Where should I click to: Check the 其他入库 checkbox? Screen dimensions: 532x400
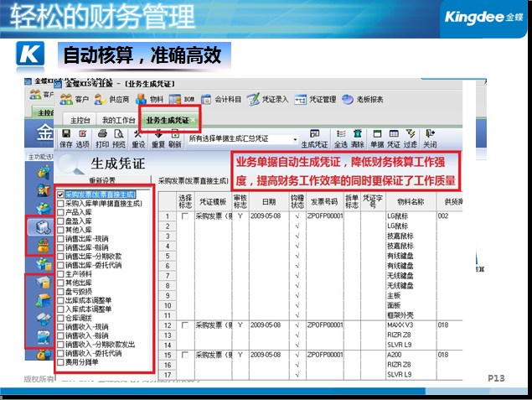[x=60, y=230]
